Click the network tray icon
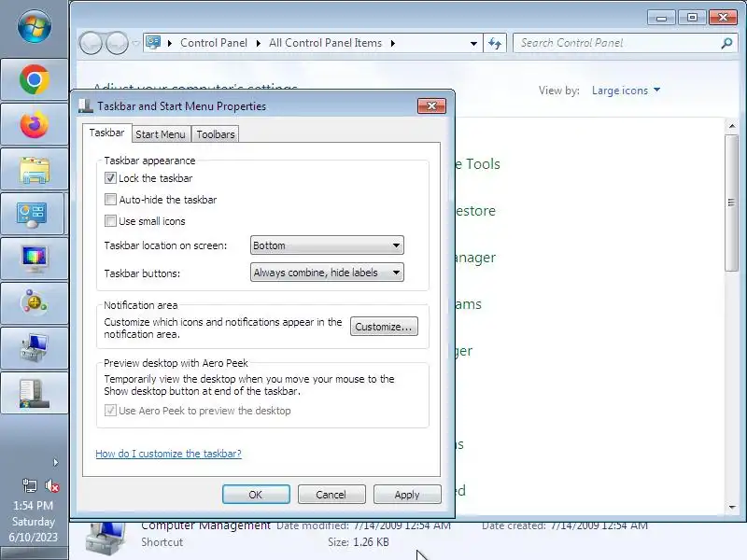 (30, 485)
